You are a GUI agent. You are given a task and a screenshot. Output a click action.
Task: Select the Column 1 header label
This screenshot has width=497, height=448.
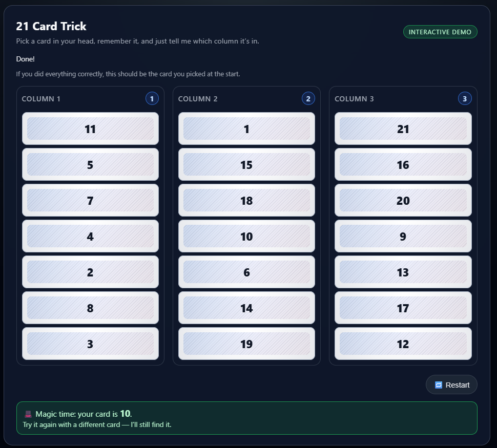(41, 99)
